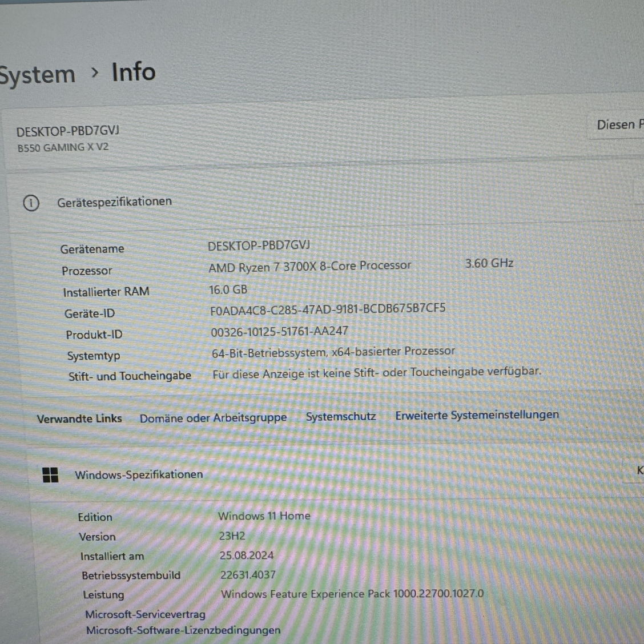The height and width of the screenshot is (644, 644).
Task: Click the Leistung label
Action: (103, 595)
